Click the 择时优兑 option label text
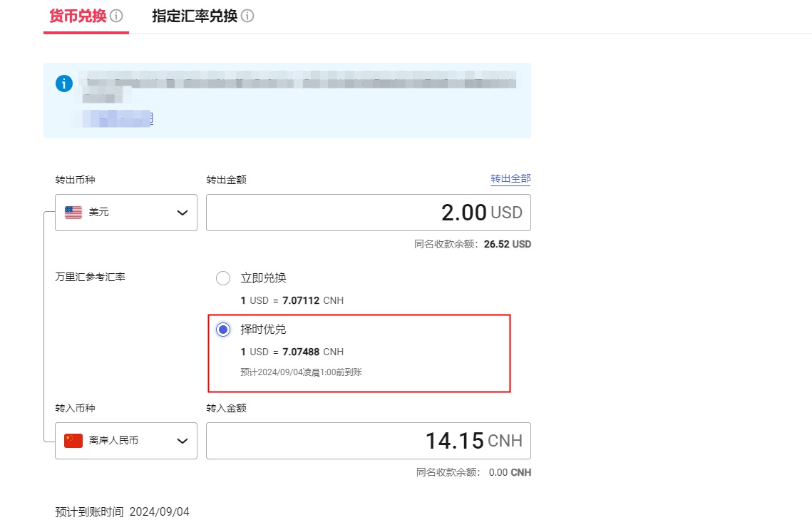Screen dimensions: 812x525 click(x=263, y=330)
